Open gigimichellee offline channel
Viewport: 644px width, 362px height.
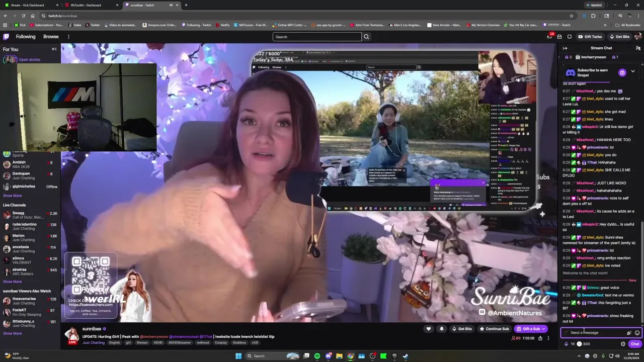click(30, 187)
